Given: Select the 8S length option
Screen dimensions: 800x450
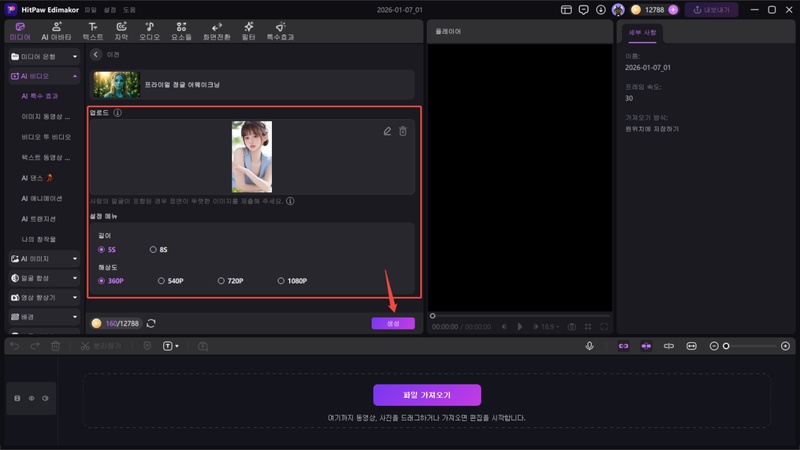Looking at the screenshot, I should [158, 249].
